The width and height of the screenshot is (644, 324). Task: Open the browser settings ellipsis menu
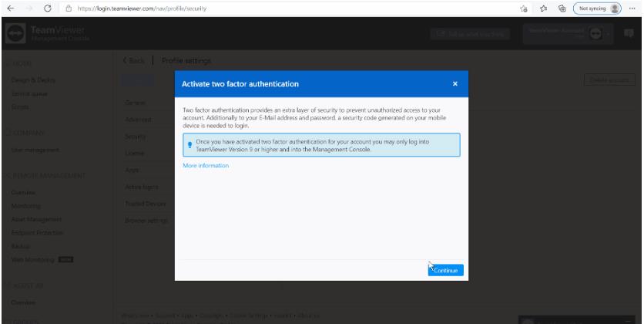coord(633,8)
